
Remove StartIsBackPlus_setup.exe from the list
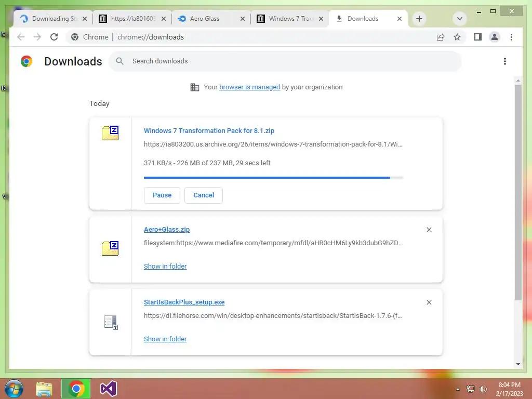pos(429,302)
